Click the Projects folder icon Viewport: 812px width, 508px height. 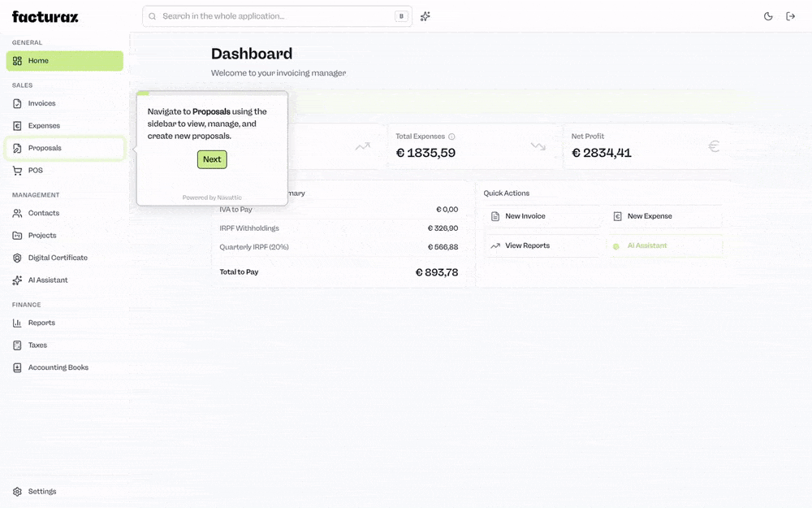coord(17,236)
